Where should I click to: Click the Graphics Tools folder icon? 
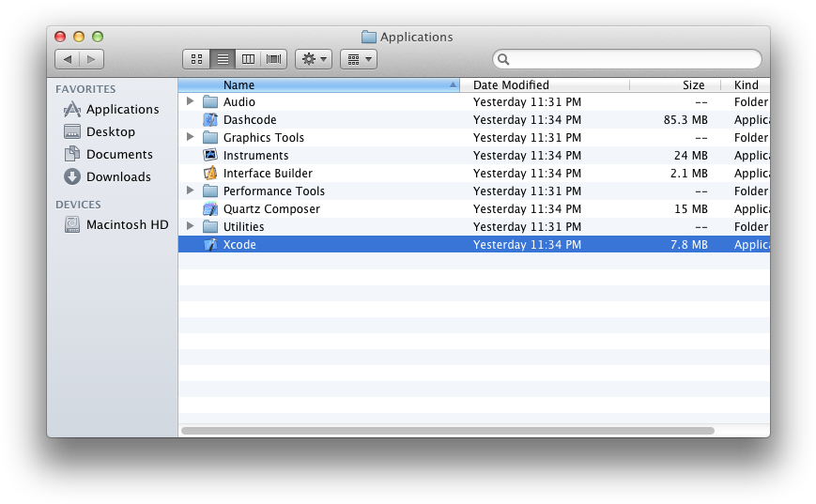pos(210,137)
